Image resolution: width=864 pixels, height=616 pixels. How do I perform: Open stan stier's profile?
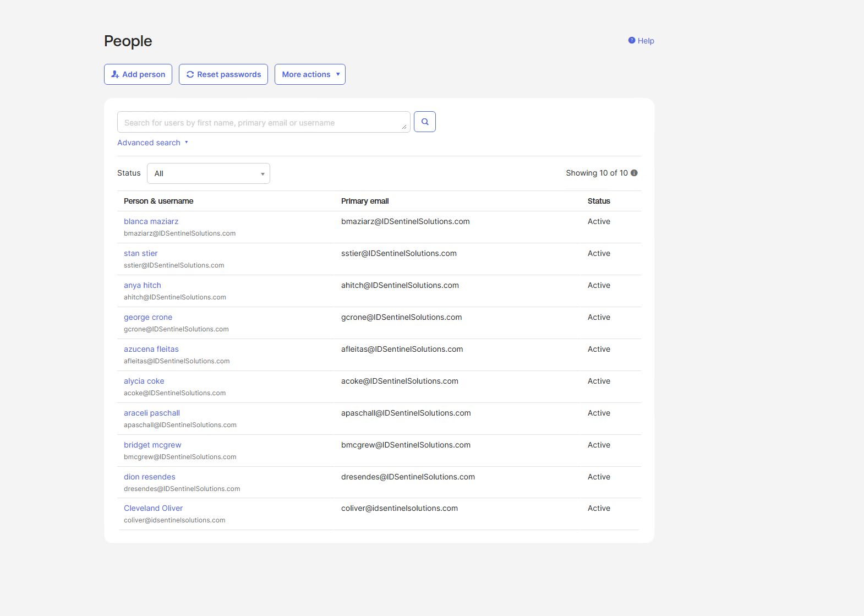pos(140,253)
